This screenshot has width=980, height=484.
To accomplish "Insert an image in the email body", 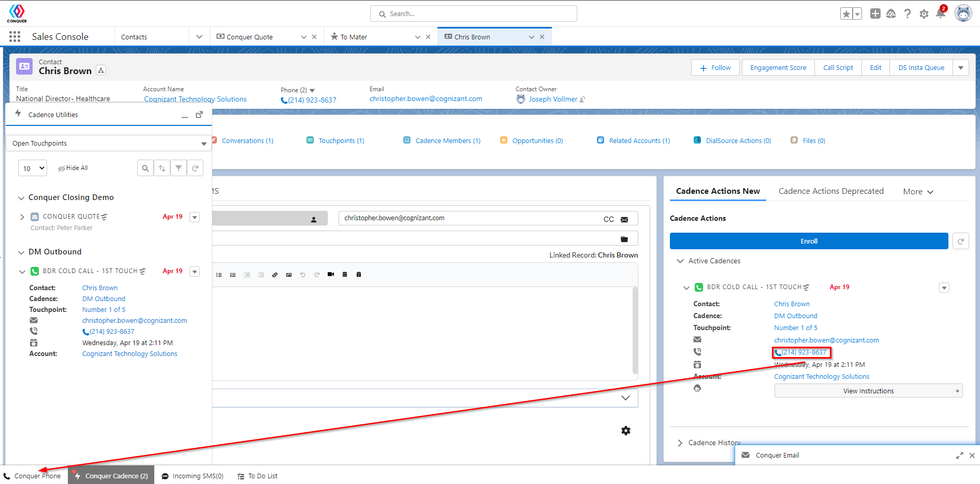I will click(289, 275).
